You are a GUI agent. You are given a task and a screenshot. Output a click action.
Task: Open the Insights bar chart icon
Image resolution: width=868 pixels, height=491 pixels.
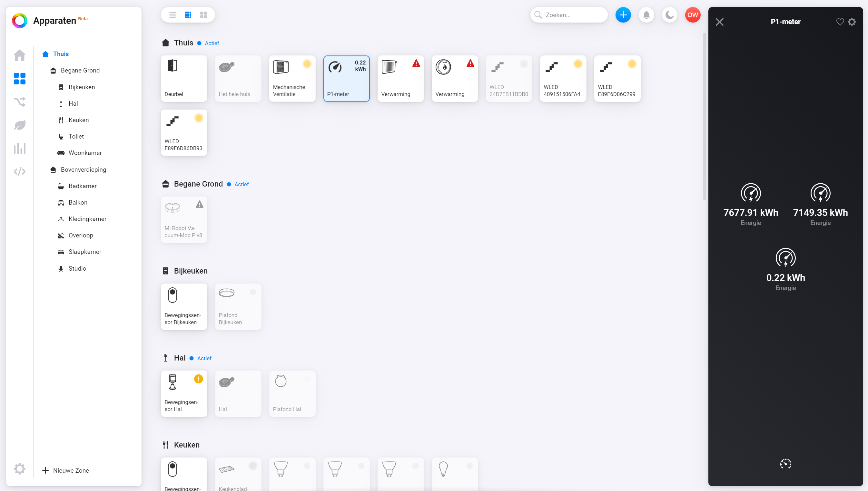(20, 149)
